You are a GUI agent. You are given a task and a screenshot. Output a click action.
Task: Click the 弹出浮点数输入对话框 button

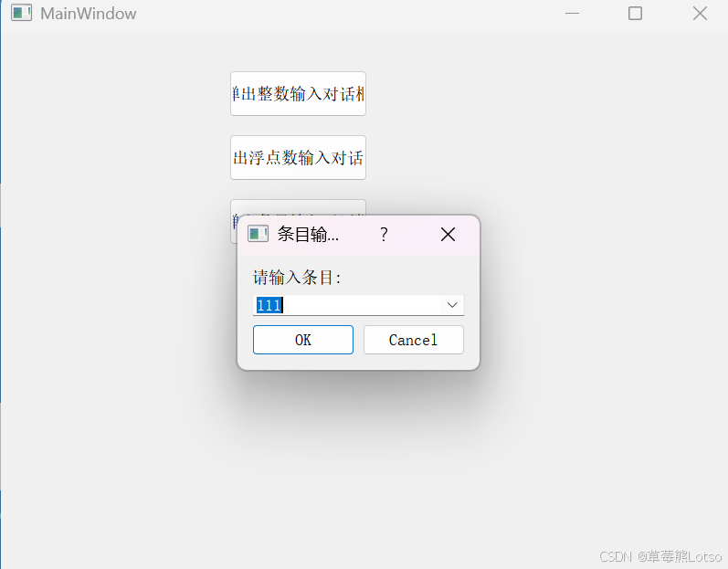click(x=298, y=158)
